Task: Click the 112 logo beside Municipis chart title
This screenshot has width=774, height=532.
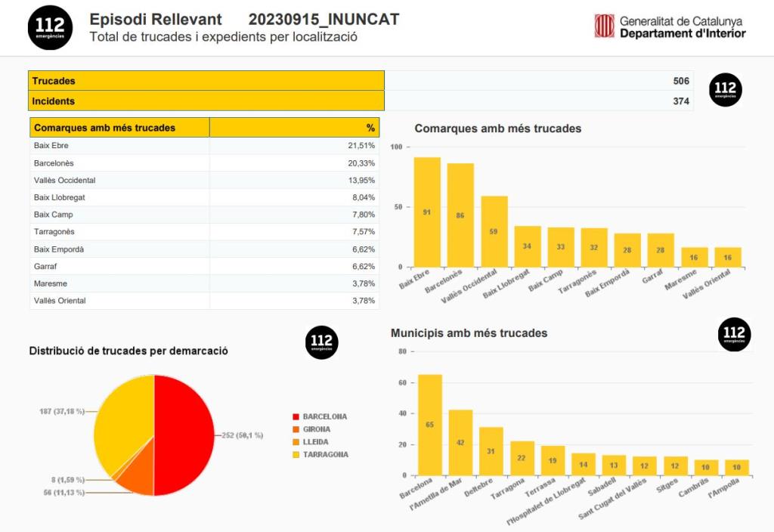Action: (734, 334)
